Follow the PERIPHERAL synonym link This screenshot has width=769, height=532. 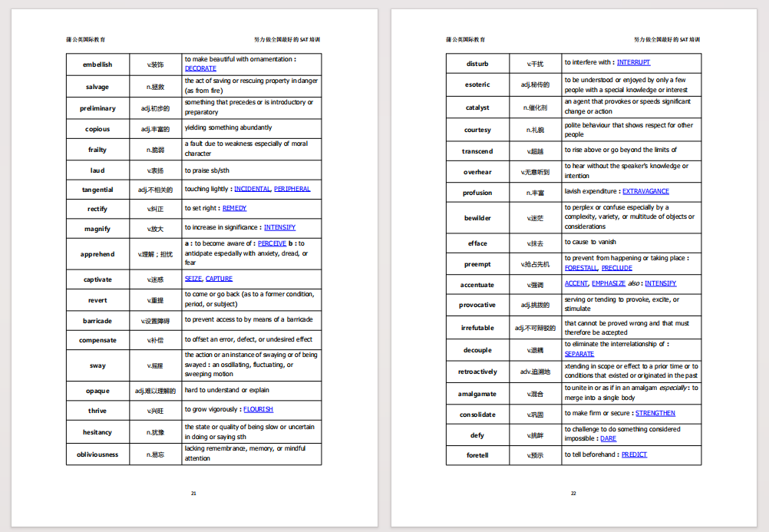[292, 189]
